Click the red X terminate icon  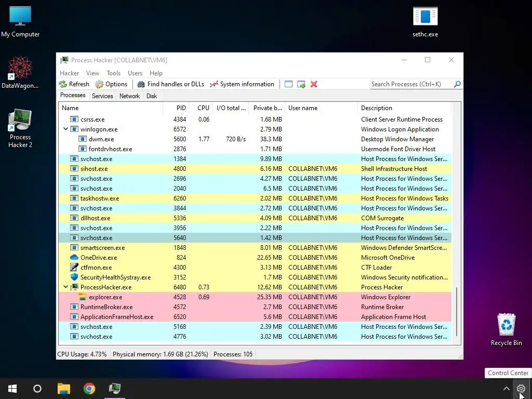pyautogui.click(x=314, y=84)
